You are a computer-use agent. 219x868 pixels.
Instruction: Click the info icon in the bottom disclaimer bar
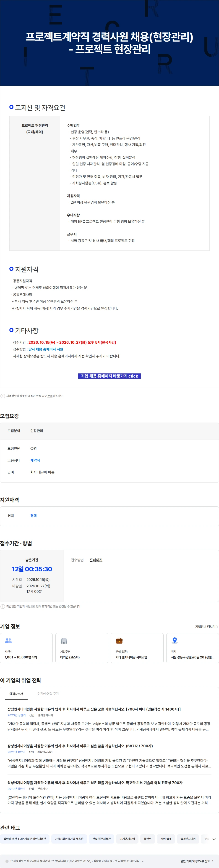[x=7, y=861]
